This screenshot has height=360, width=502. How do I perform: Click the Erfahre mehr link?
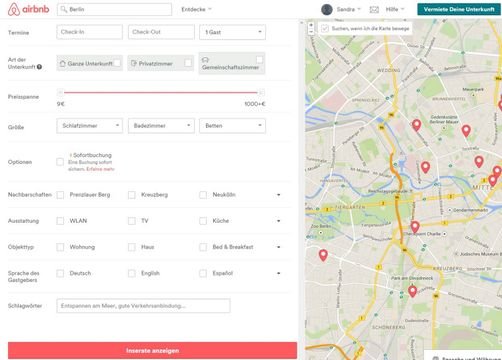[100, 169]
